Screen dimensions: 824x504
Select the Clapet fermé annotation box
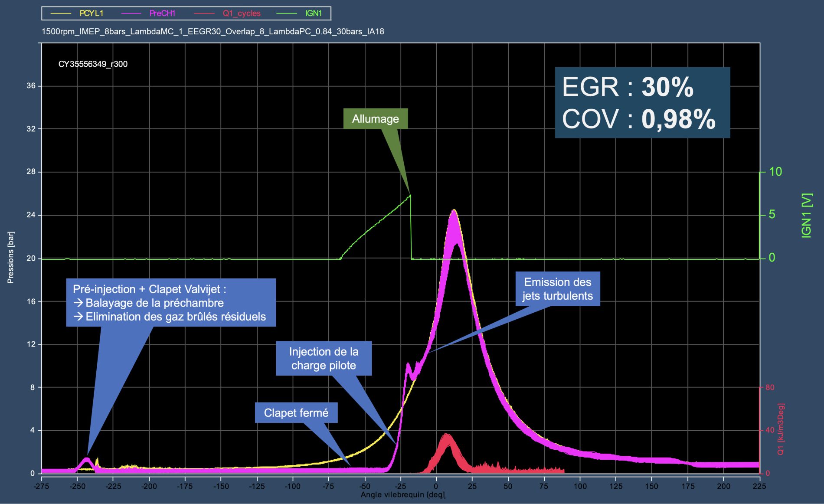(296, 413)
